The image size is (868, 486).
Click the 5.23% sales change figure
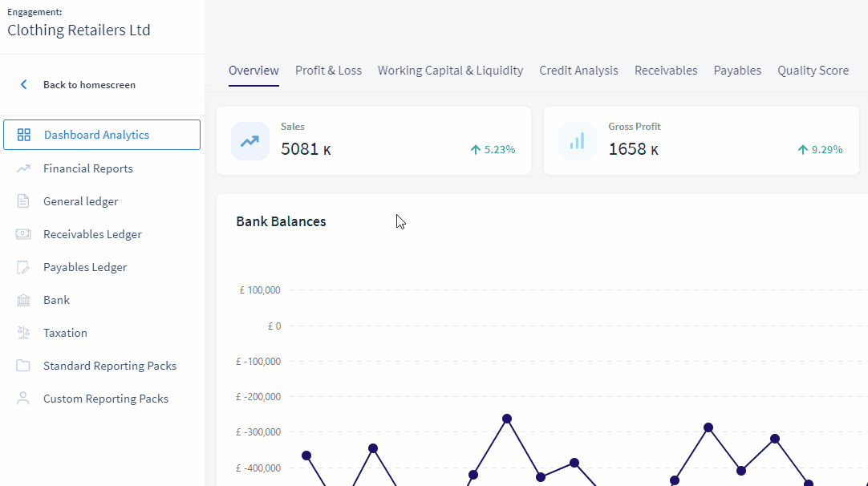(499, 149)
